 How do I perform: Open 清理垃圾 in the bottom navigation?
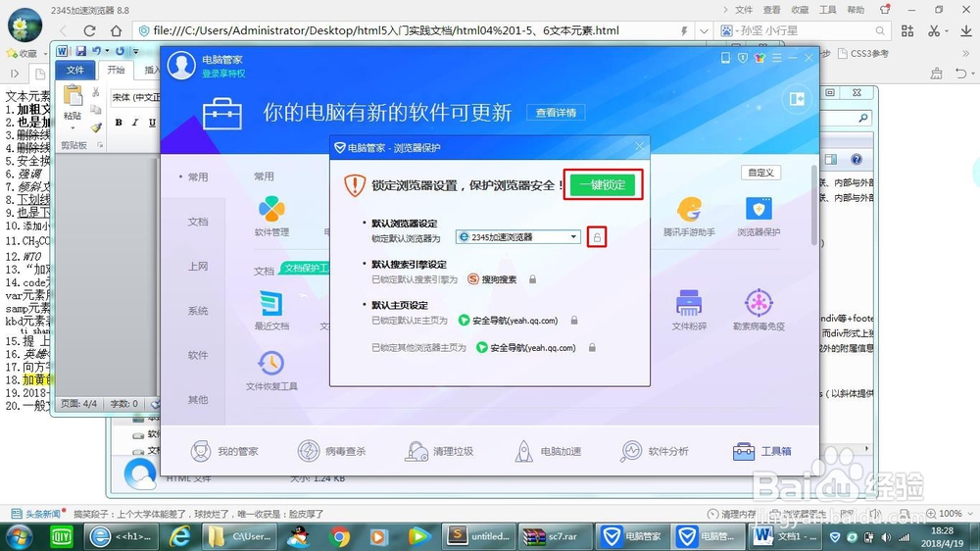pyautogui.click(x=439, y=451)
